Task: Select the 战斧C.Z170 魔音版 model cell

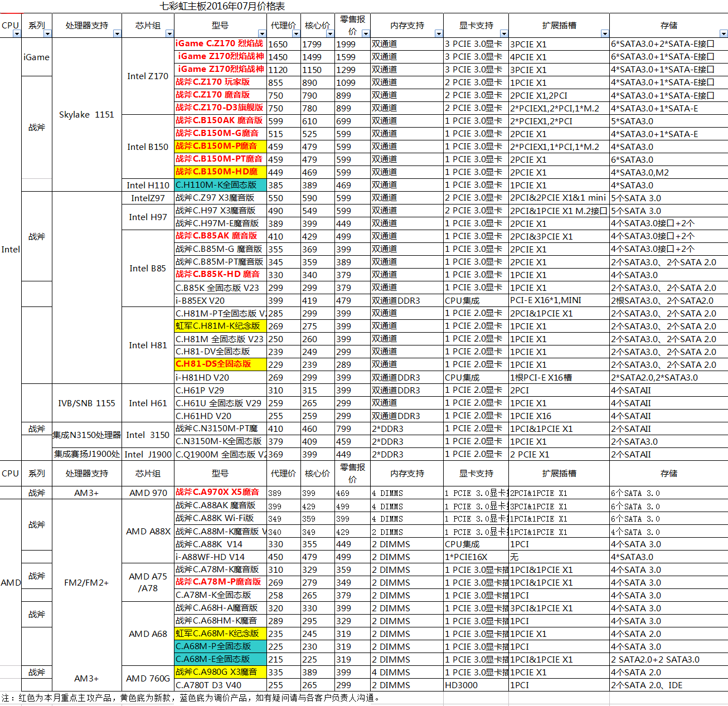Action: 220,95
